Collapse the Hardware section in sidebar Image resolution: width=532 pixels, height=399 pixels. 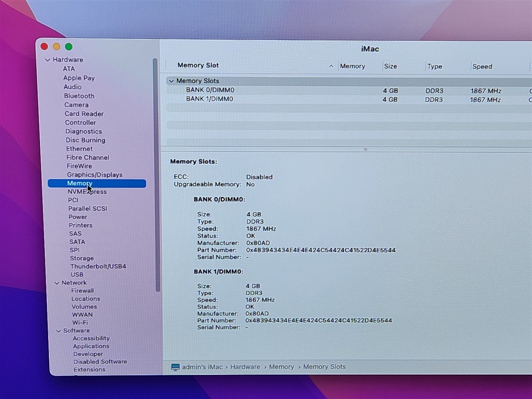pyautogui.click(x=48, y=60)
